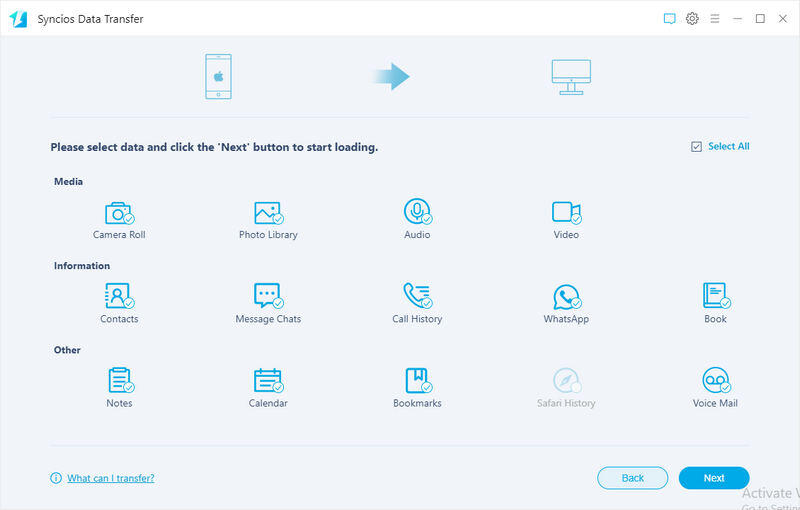Select the Message Chats icon
The width and height of the screenshot is (800, 510).
point(267,296)
